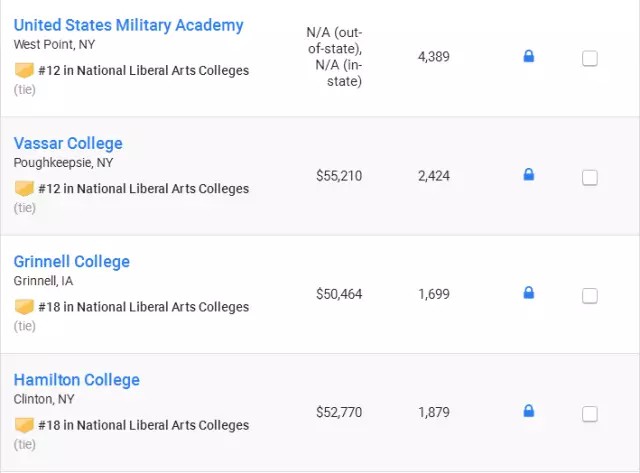This screenshot has width=640, height=473.
Task: Click the lock icon for Hamilton College
Action: (529, 411)
